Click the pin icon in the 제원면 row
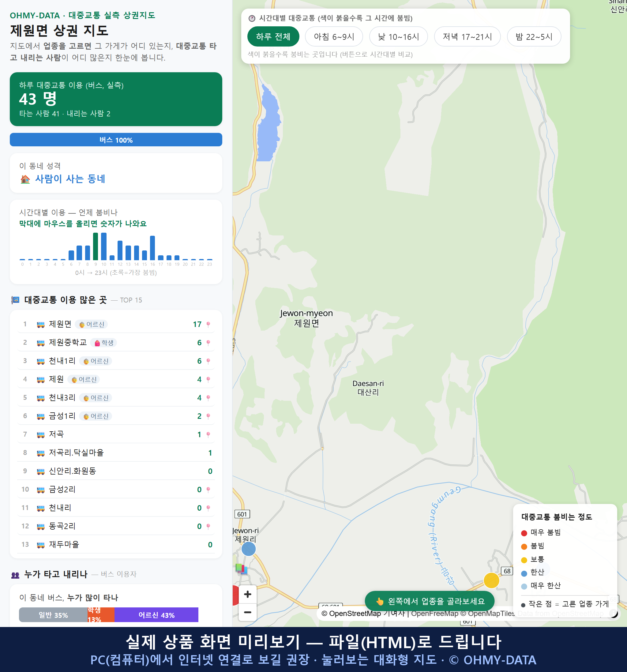The width and height of the screenshot is (627, 672). [208, 325]
